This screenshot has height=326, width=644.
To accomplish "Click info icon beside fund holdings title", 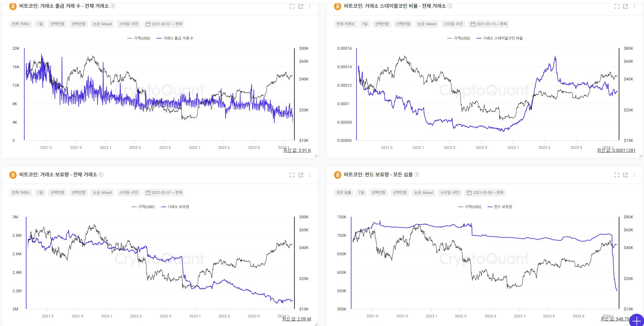I will (416, 175).
